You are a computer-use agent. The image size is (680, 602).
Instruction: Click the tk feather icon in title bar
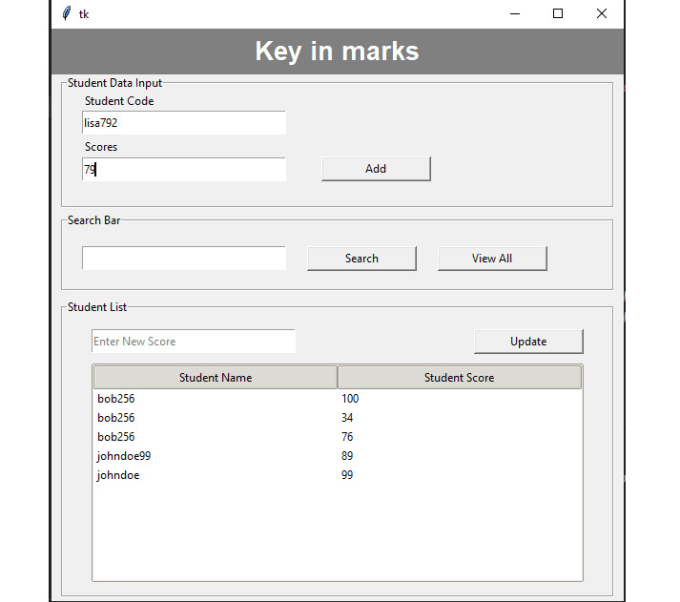click(66, 14)
